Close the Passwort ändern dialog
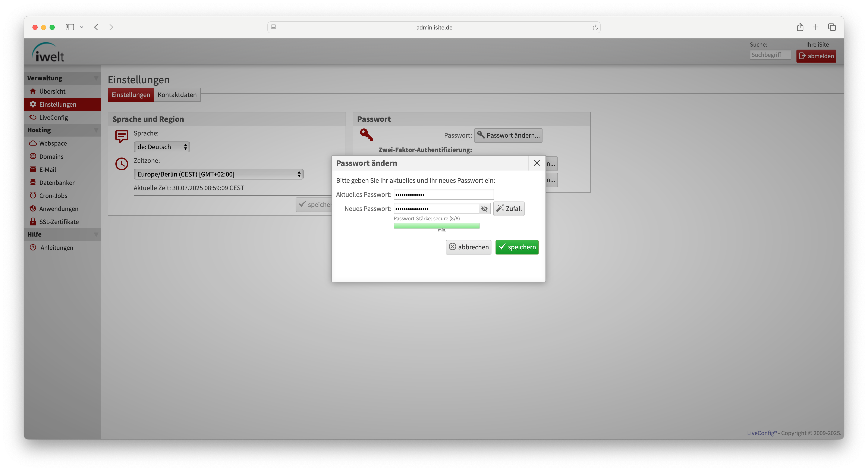The width and height of the screenshot is (868, 471). point(537,163)
